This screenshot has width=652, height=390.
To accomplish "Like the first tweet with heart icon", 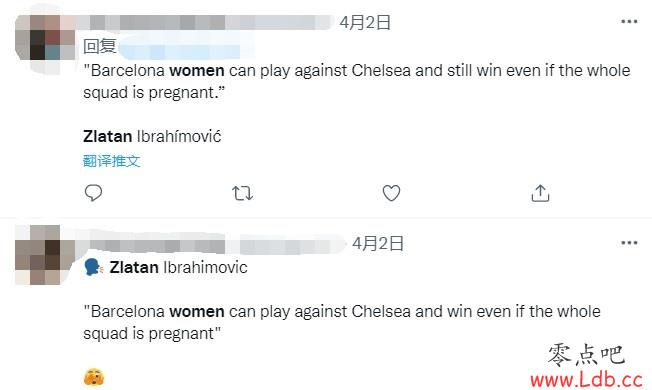I will (391, 193).
